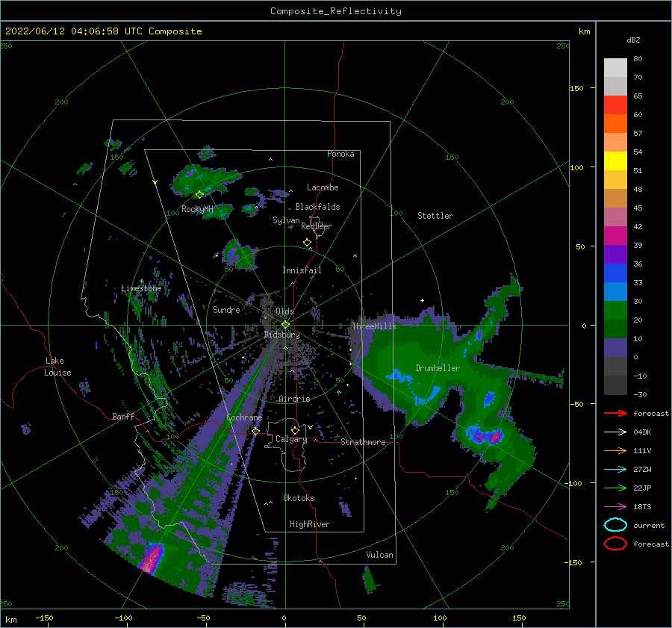This screenshot has height=628, width=672.
Task: Click the Strathmore label
Action: point(363,442)
